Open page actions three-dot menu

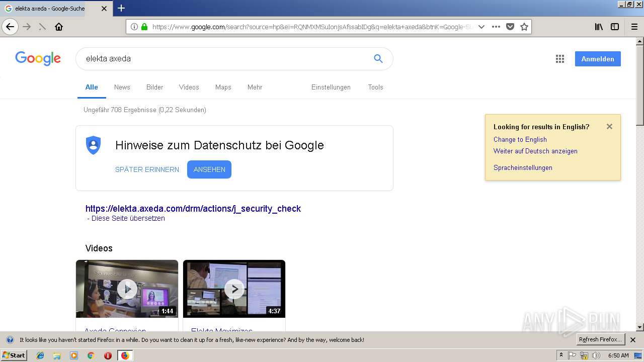click(496, 27)
